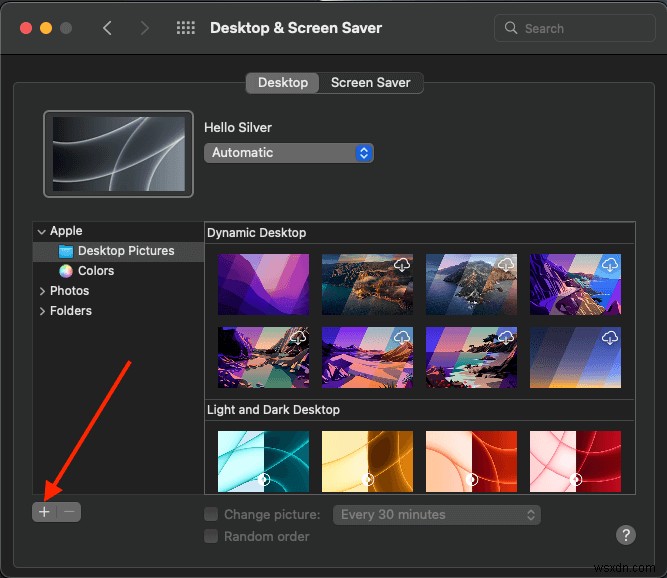The height and width of the screenshot is (578, 667).
Task: Open the Every 30 minutes interval dropdown
Action: (436, 515)
